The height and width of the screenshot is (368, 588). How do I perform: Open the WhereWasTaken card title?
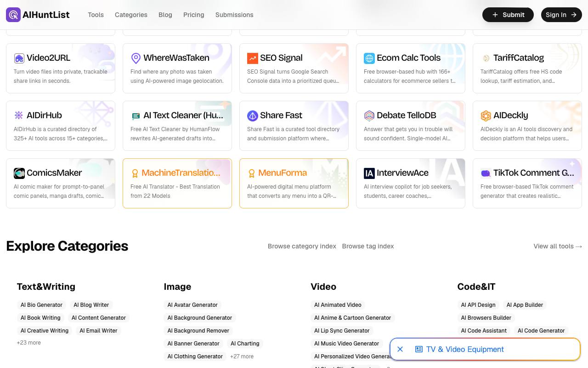click(176, 58)
